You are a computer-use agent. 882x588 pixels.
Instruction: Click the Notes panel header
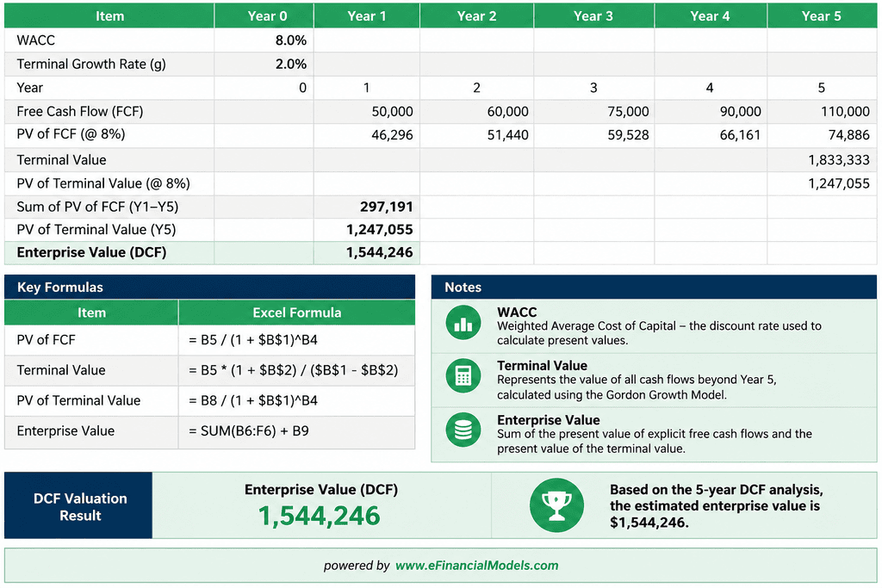tap(655, 287)
